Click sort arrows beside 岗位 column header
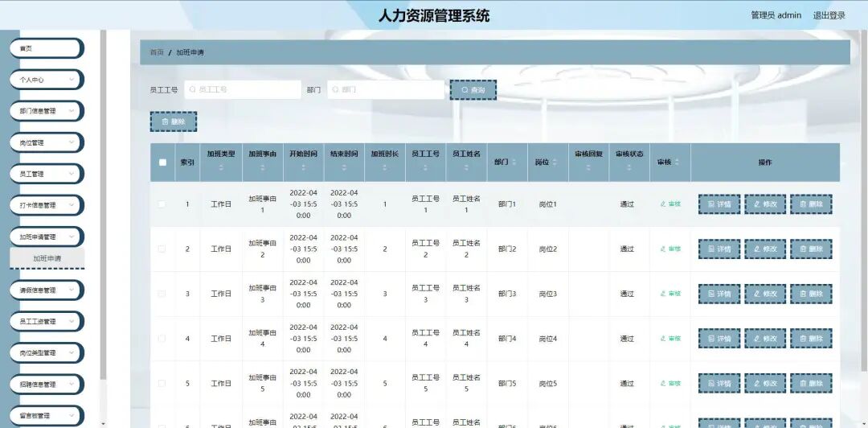 point(554,163)
